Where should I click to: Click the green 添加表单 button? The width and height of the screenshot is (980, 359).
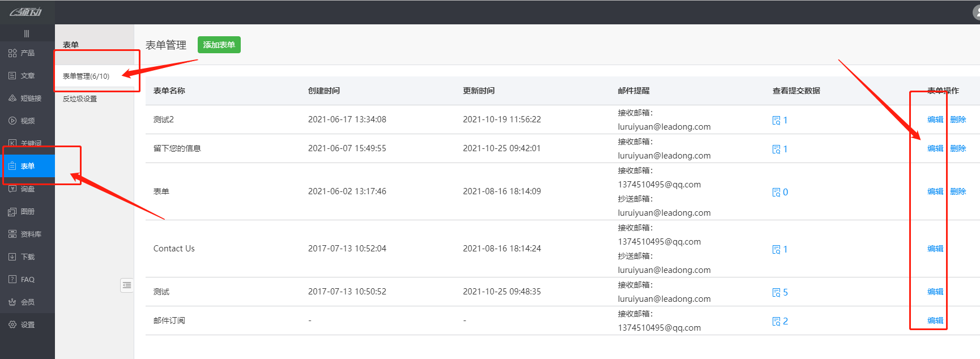(219, 45)
